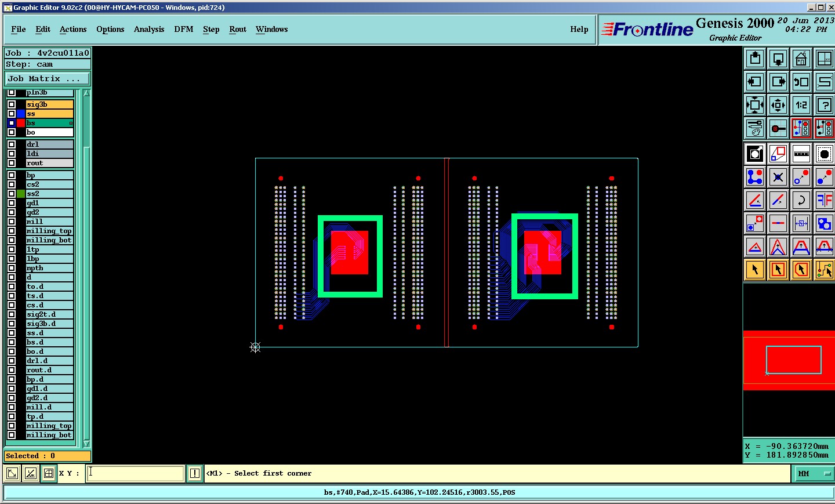Toggle the checkbox for layer rout
Image resolution: width=835 pixels, height=504 pixels.
[11, 163]
